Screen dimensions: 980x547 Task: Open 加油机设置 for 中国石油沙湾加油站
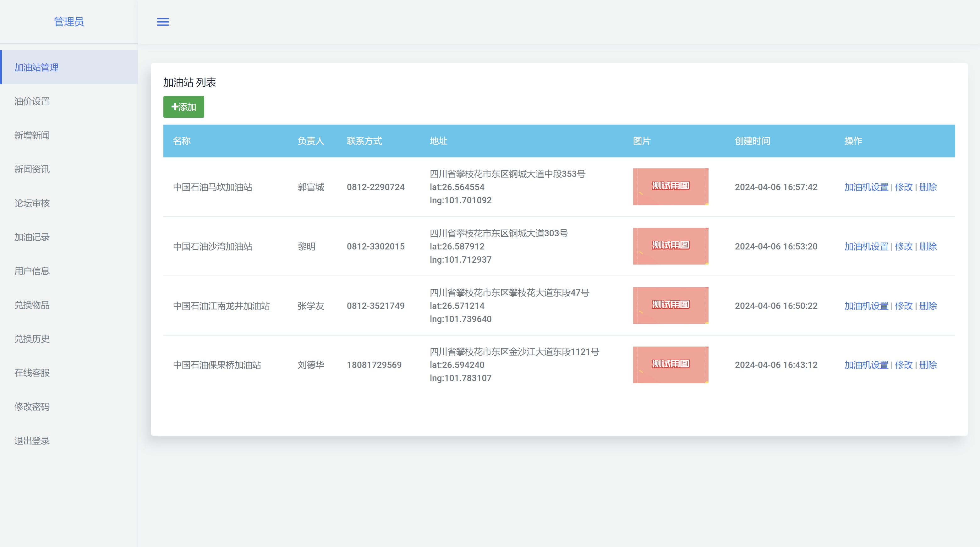click(866, 247)
